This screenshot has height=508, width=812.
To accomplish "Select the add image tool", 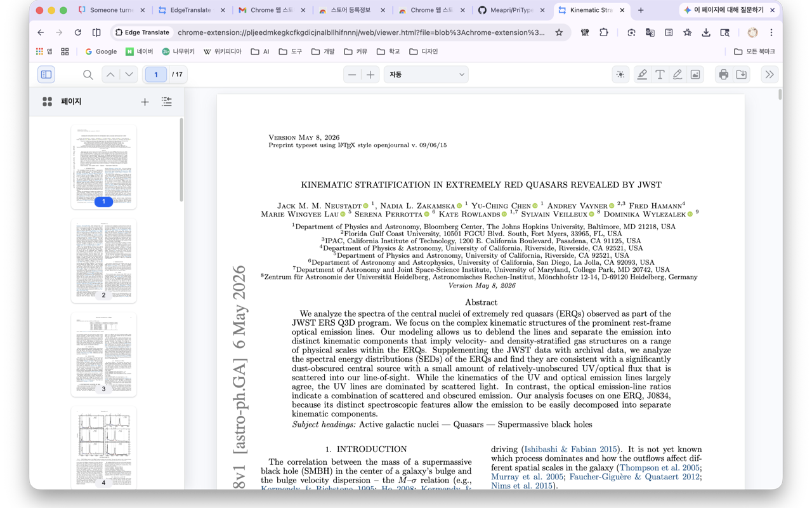I will pos(695,75).
